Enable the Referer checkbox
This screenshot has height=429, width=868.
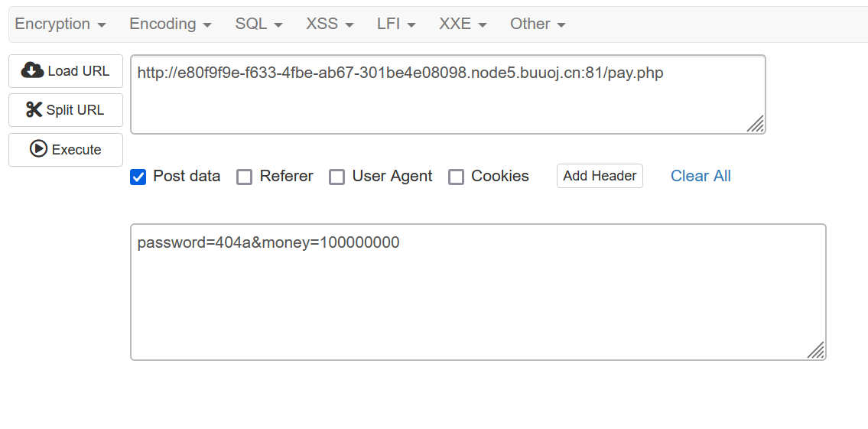click(x=245, y=177)
